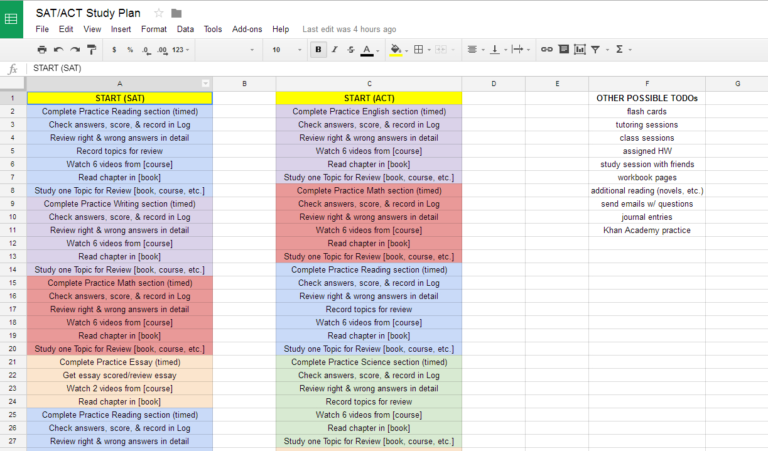
Task: Open the Data menu
Action: tap(185, 29)
